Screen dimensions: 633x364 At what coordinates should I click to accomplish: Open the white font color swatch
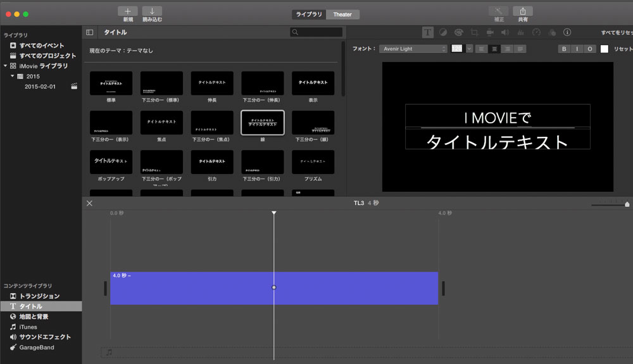(605, 49)
